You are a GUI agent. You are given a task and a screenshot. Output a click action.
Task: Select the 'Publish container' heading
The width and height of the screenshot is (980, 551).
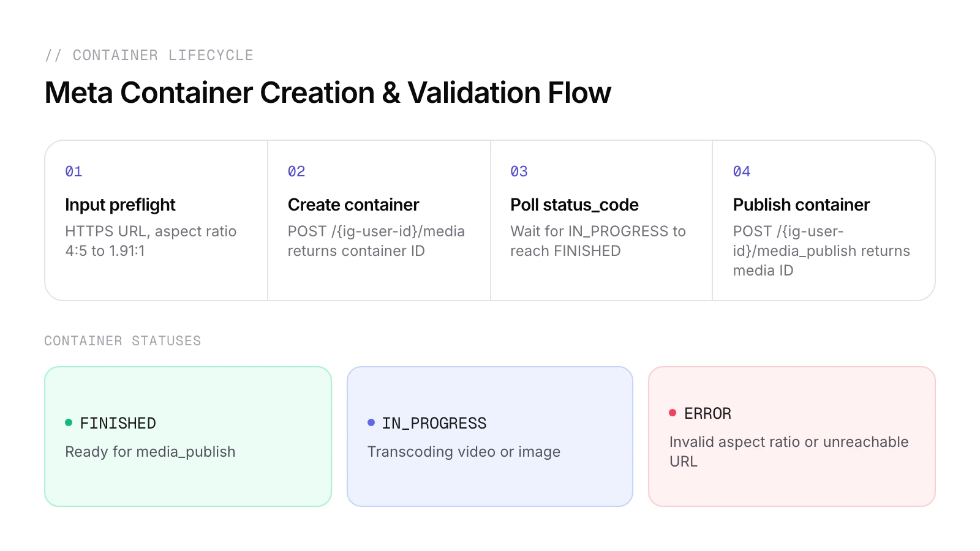801,204
